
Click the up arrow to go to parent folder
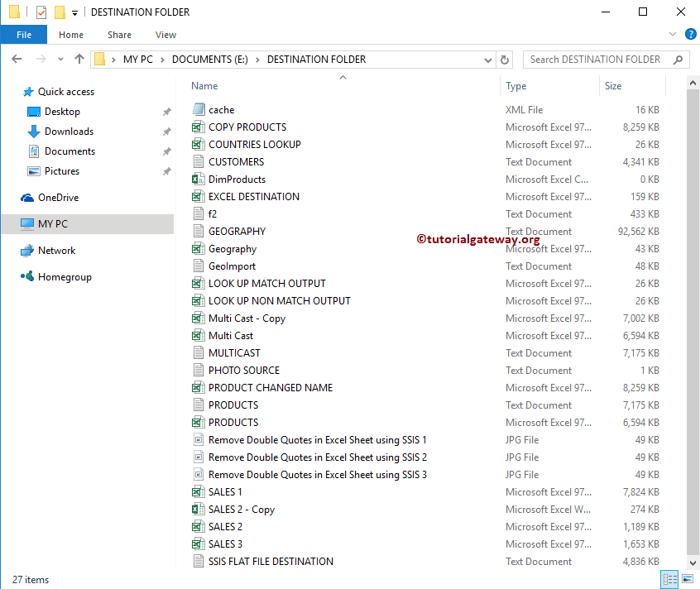pos(79,60)
